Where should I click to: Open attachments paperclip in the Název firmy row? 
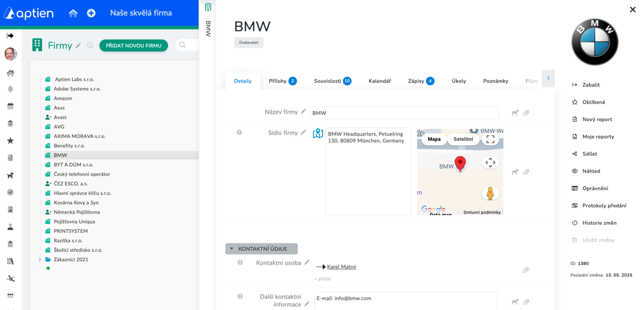[526, 113]
